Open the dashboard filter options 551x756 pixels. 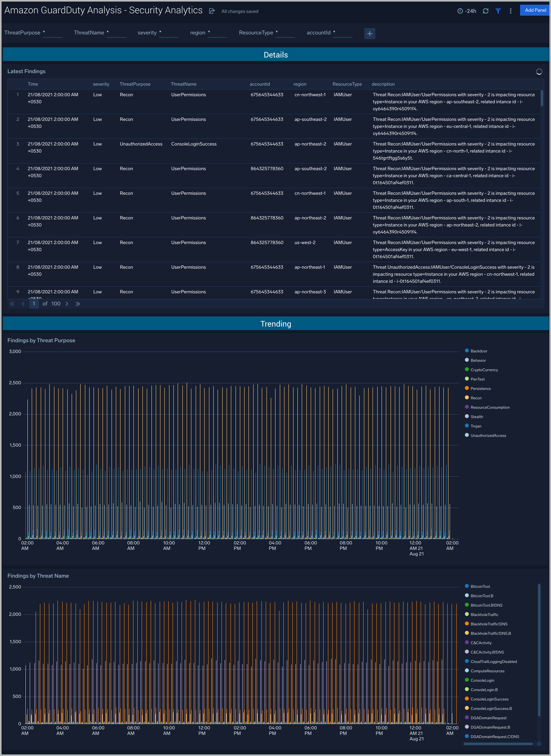point(498,11)
